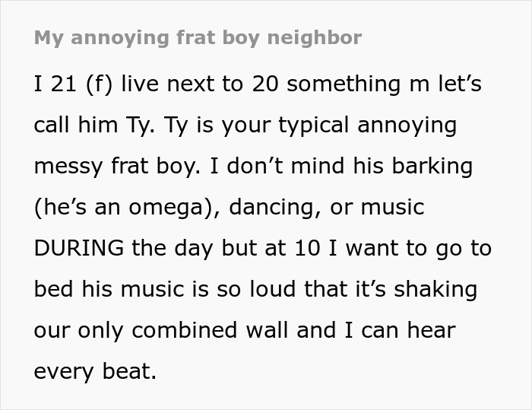
Task: Click the post title 'My annoying frat boy neighbor'
Action: coord(198,37)
